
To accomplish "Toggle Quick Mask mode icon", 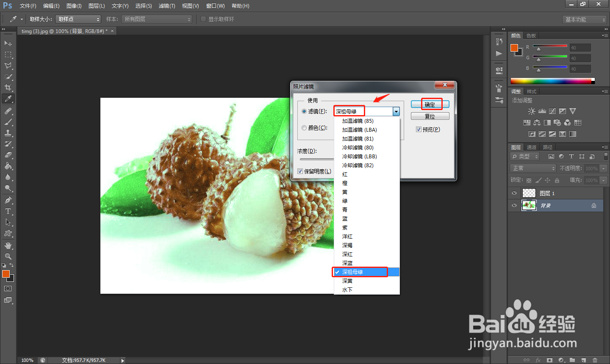I will coord(8,289).
